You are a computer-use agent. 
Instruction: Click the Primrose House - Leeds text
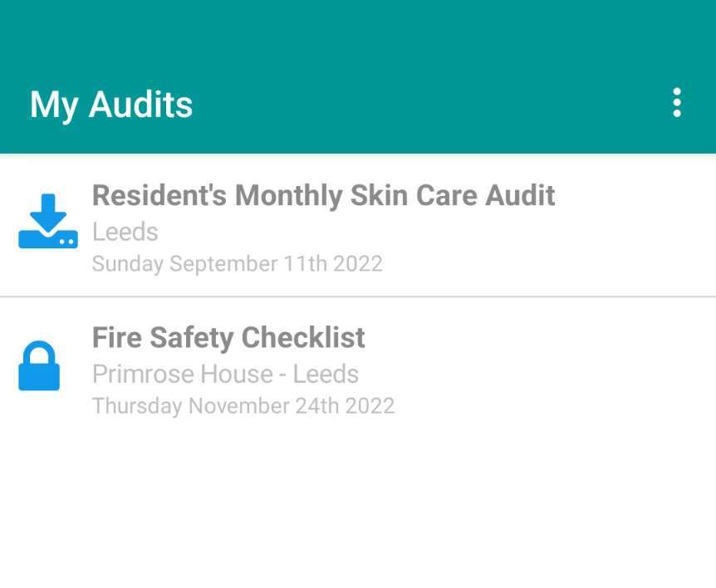pyautogui.click(x=225, y=374)
